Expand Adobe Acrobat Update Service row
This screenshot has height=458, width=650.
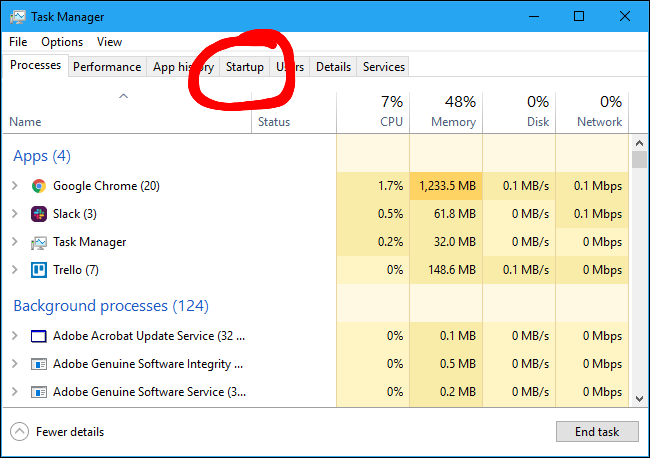coord(15,336)
